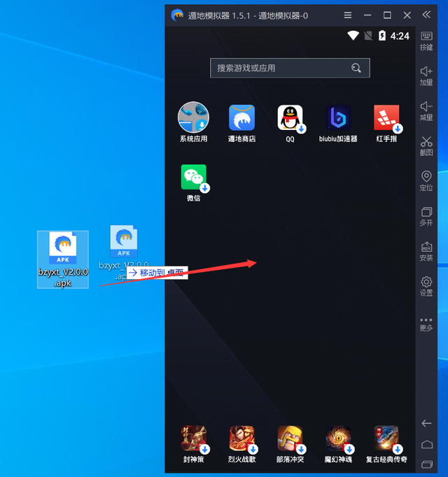Open Android recent apps button
Viewport: 448px width, 477px height.
point(427,464)
